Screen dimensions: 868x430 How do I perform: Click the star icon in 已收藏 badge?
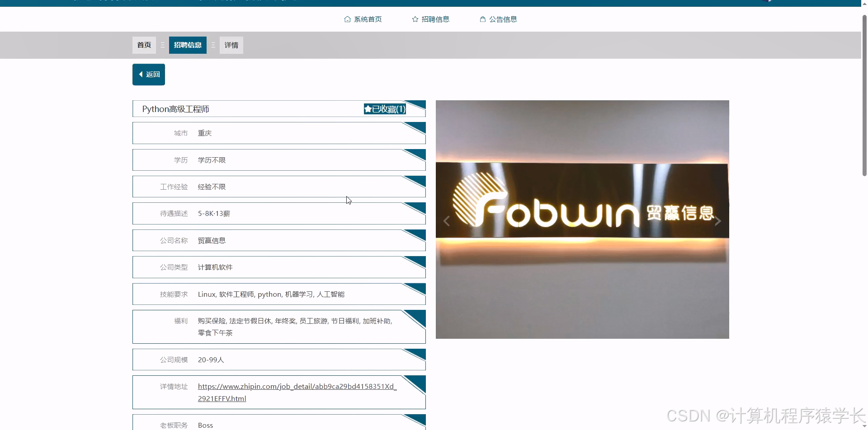tap(368, 109)
